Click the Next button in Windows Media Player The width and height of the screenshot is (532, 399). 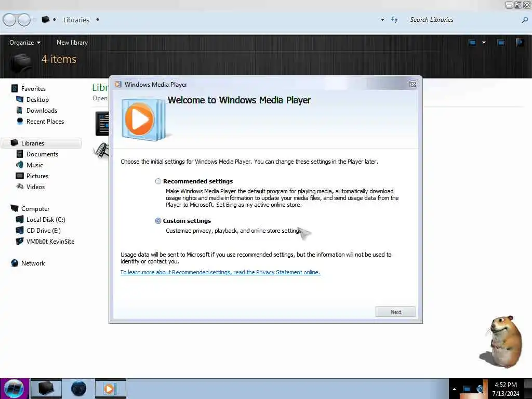pyautogui.click(x=395, y=312)
